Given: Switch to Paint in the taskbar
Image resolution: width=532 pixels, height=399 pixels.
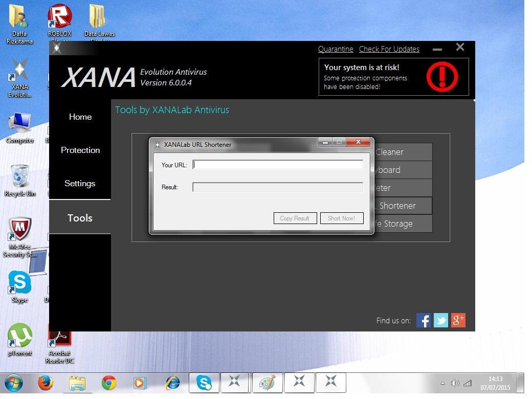Looking at the screenshot, I should click(x=267, y=383).
